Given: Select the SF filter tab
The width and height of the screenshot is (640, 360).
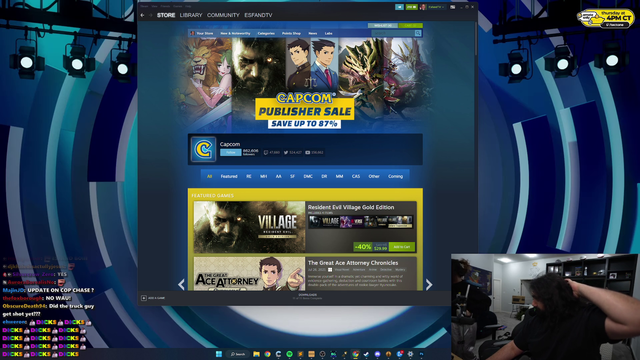Looking at the screenshot, I should tap(292, 176).
